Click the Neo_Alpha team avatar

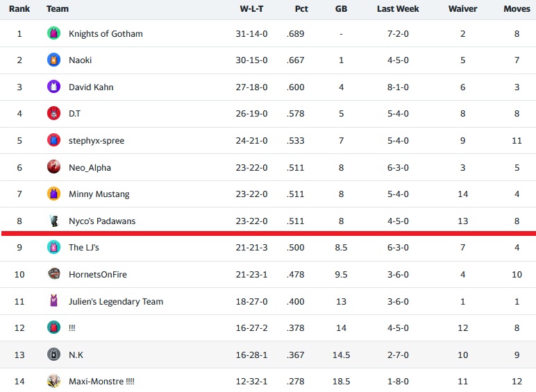tap(53, 167)
